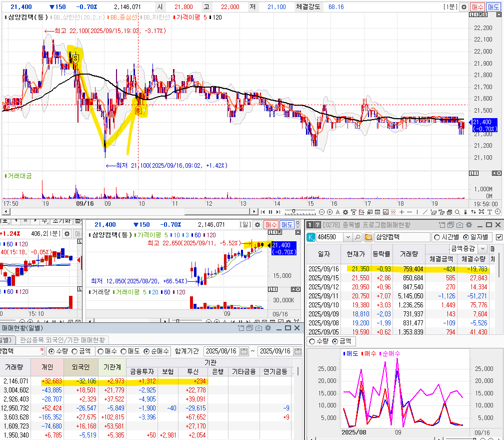Open daily chart settings gear
The height and width of the screenshot is (440, 504).
point(257,225)
